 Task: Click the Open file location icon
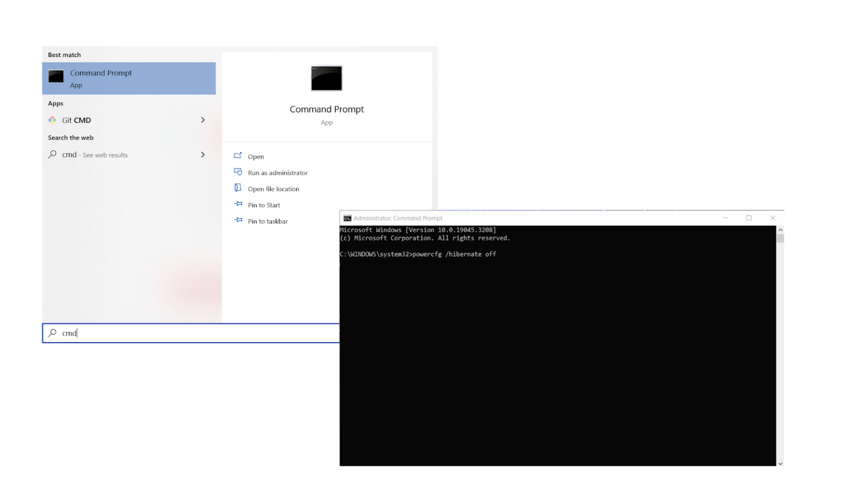coord(238,188)
